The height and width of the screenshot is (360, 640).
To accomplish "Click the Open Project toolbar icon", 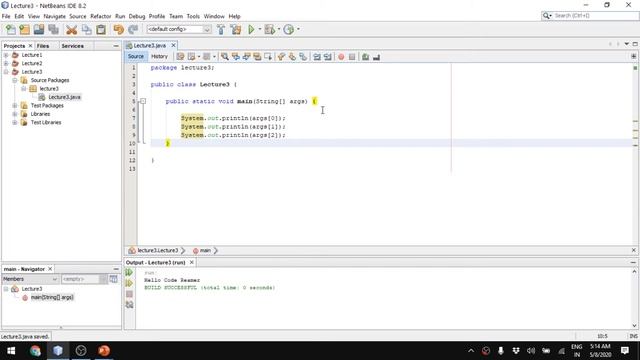I will click(39, 29).
